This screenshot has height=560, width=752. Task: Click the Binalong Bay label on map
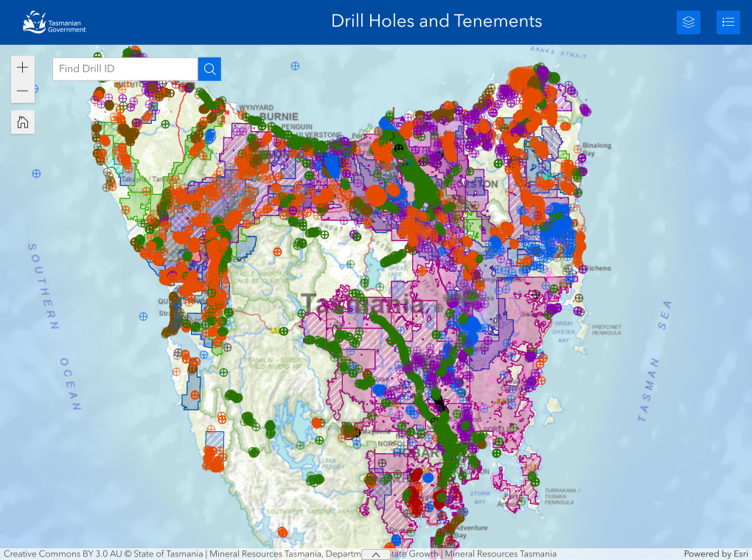tap(596, 145)
